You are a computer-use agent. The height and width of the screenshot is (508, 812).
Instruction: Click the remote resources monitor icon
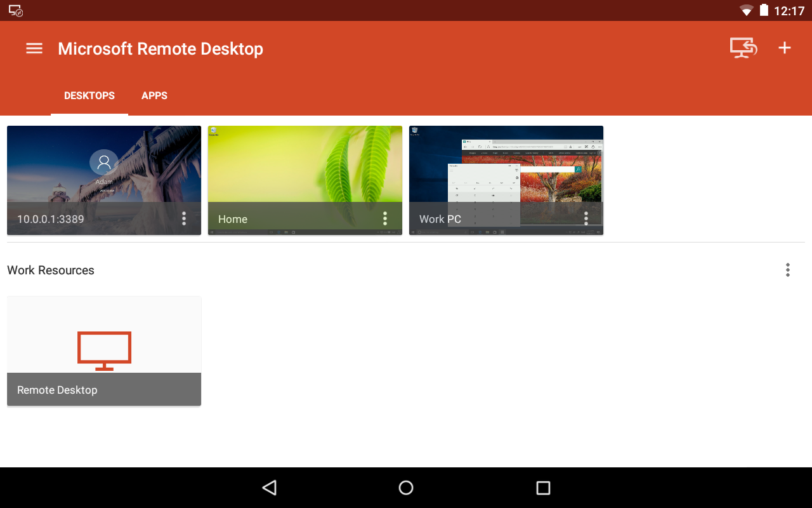coord(743,48)
